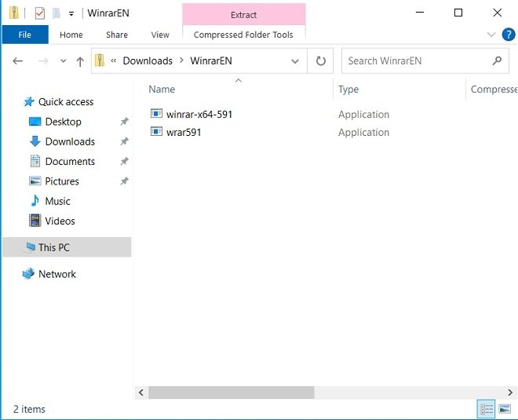
Task: Expand the ribbon with the chevron
Action: [491, 35]
